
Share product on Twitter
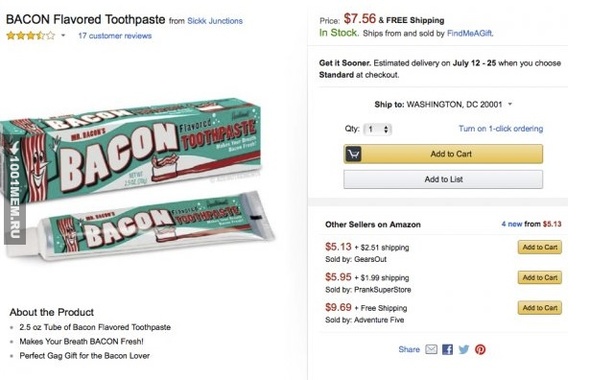464,350
